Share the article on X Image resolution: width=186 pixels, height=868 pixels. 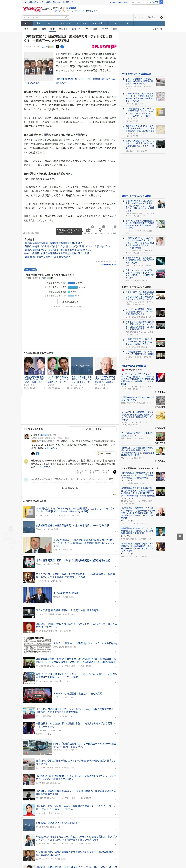pyautogui.click(x=57, y=47)
